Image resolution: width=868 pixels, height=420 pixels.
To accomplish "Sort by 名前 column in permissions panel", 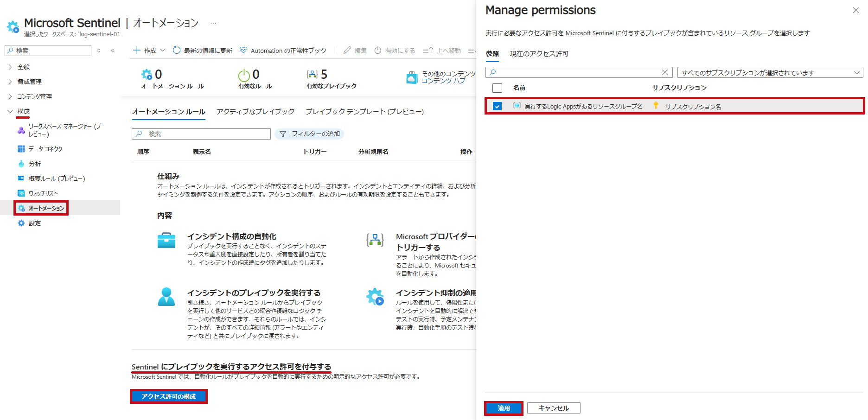I will (519, 88).
